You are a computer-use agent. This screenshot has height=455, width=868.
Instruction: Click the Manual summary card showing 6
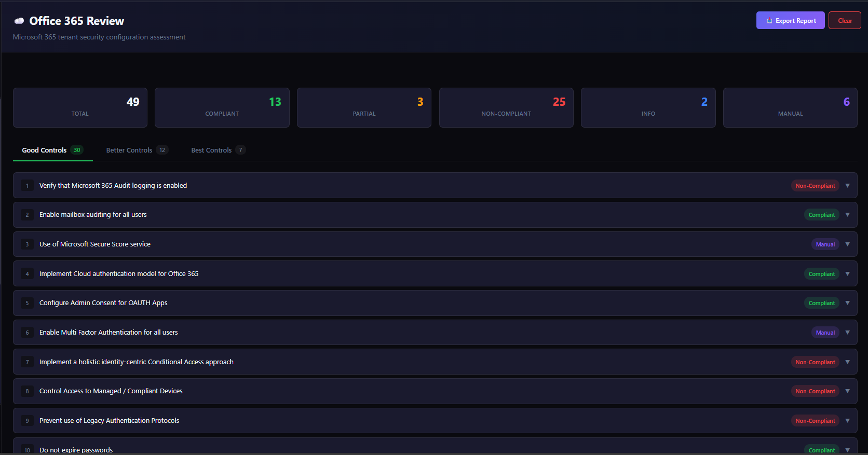click(x=790, y=107)
